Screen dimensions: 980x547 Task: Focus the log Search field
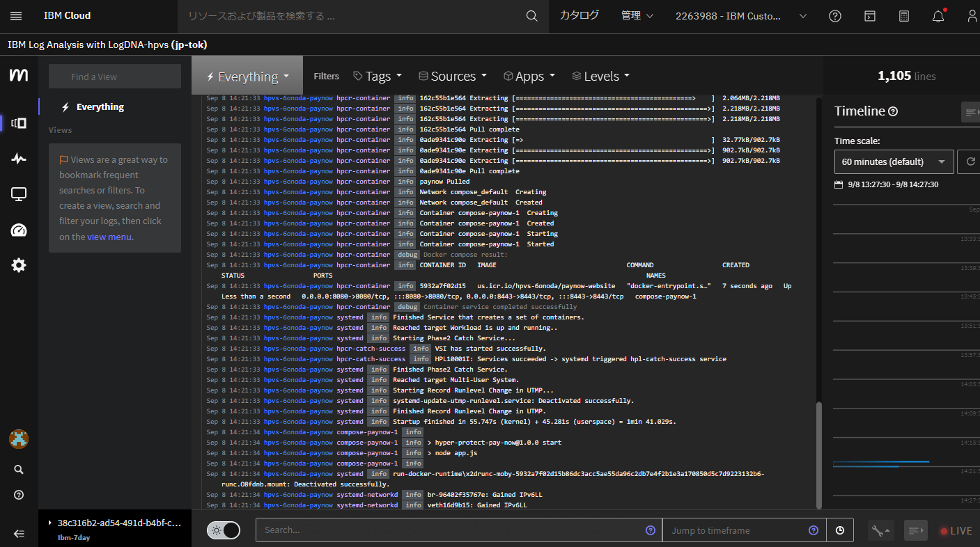pyautogui.click(x=458, y=530)
